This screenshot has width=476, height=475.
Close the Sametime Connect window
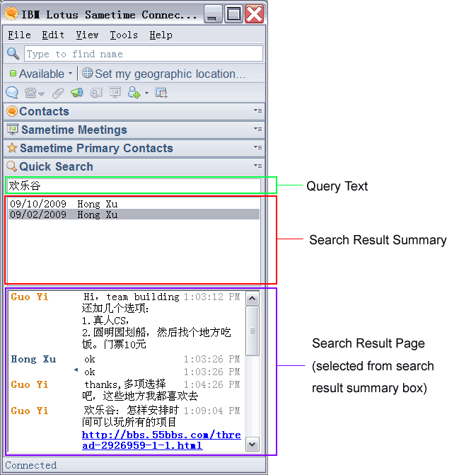pyautogui.click(x=254, y=14)
